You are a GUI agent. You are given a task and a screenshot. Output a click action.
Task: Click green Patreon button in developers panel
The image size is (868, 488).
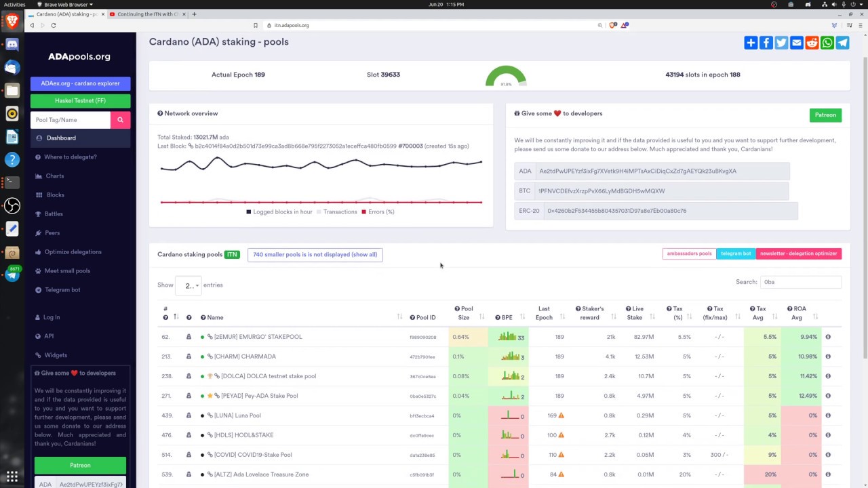(825, 115)
